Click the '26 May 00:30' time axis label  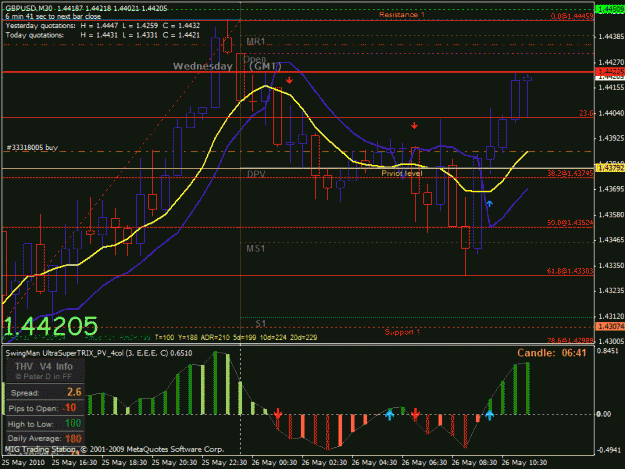pos(274,463)
